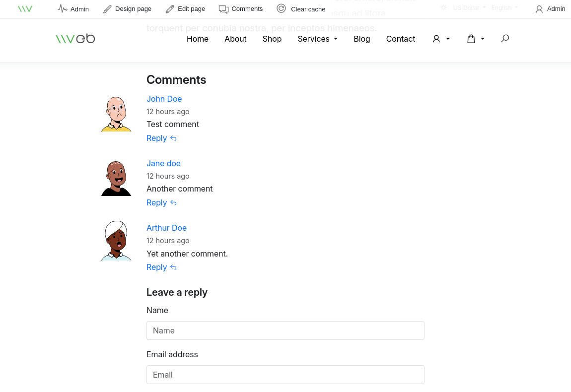
Task: Open the US Dollar currency dropdown
Action: click(469, 7)
